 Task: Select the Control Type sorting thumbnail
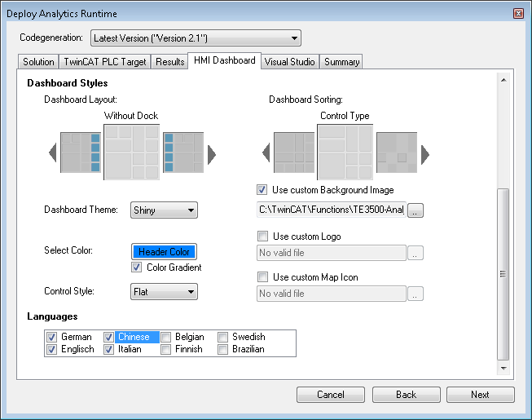tap(345, 152)
